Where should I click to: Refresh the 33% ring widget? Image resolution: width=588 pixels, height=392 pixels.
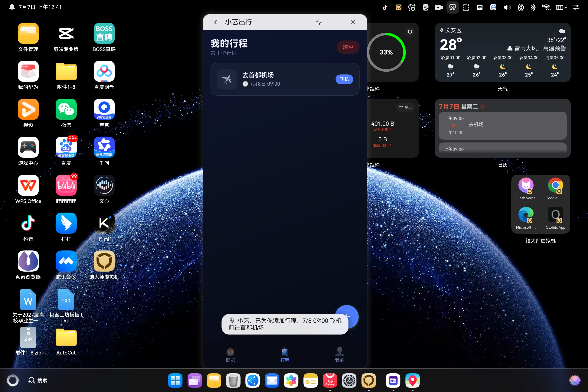410,32
